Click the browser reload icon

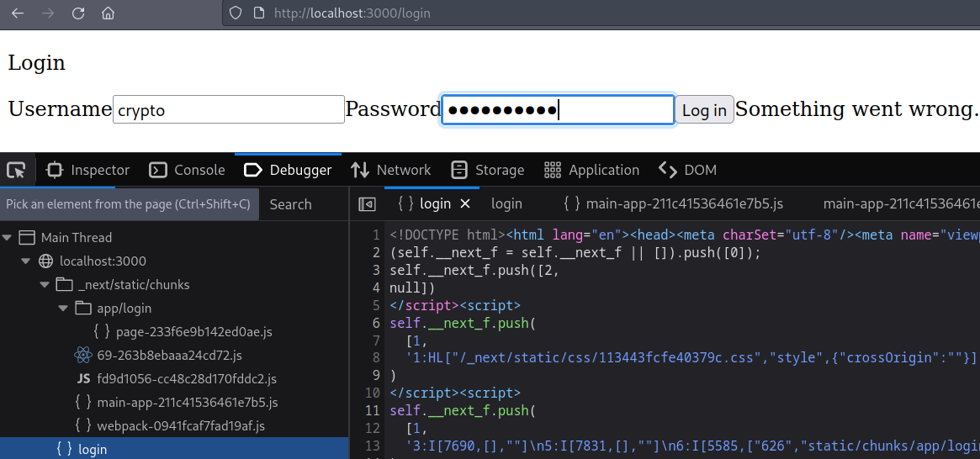click(78, 13)
